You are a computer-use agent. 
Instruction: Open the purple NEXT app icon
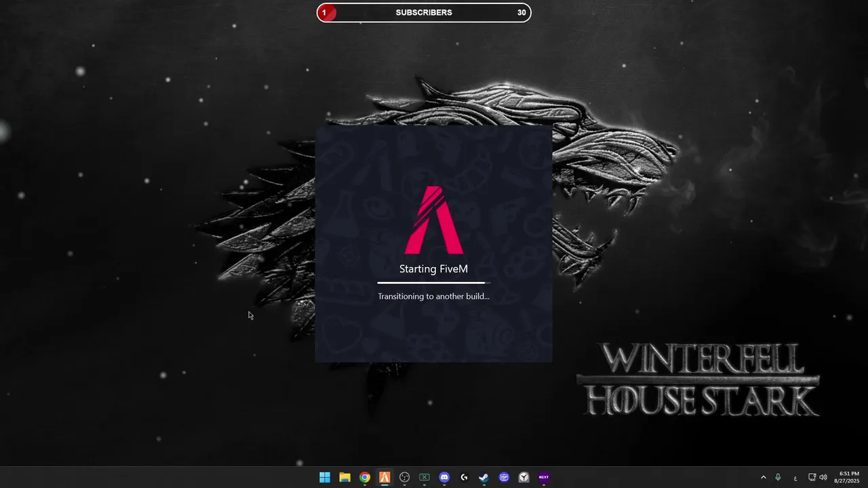coord(543,477)
